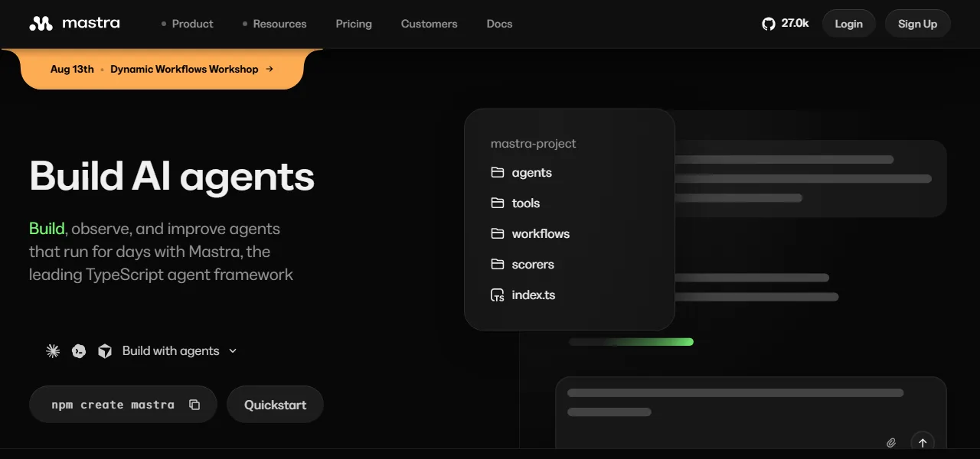
Task: Click the agents folder icon
Action: click(x=498, y=172)
